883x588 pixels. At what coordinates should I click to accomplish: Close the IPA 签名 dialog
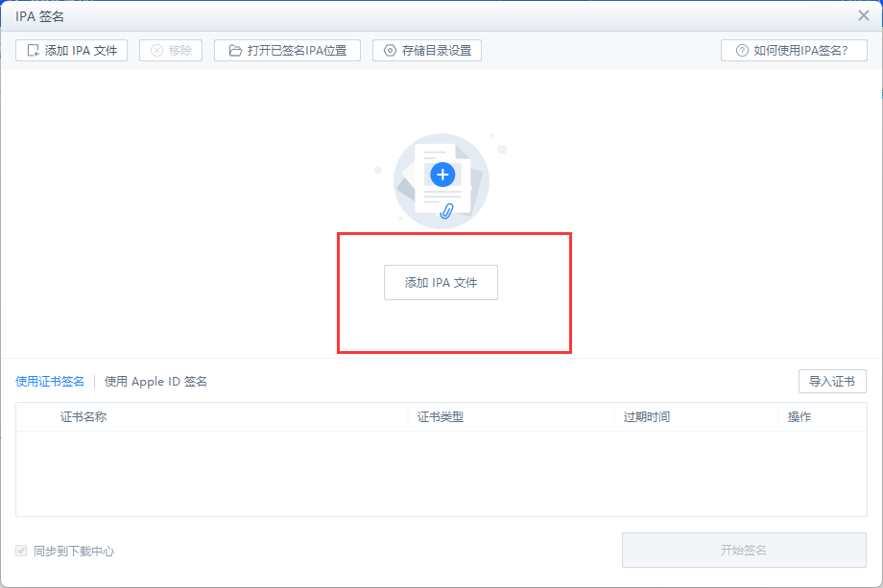(863, 15)
